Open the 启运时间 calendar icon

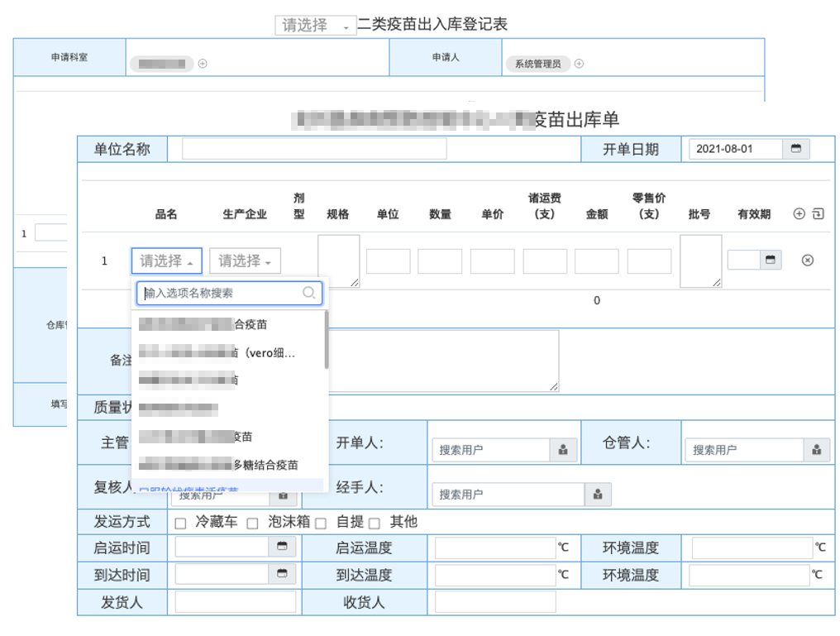(x=282, y=548)
